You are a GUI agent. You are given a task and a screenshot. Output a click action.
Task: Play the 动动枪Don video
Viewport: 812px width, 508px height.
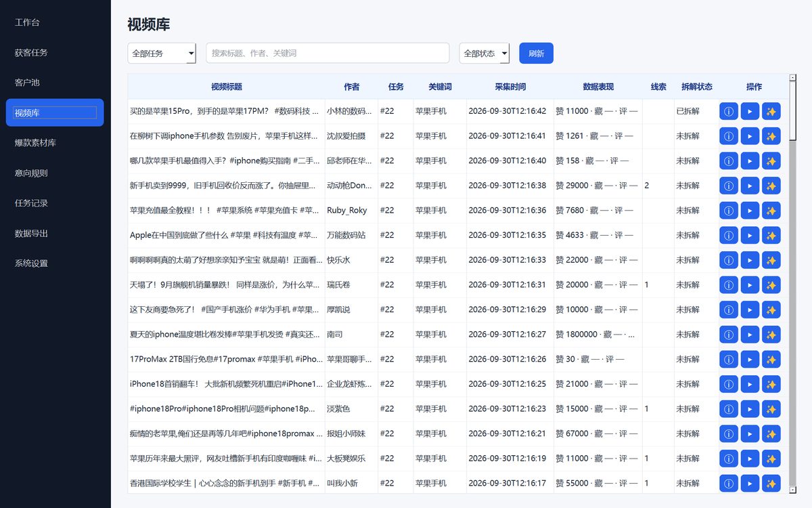coord(750,186)
